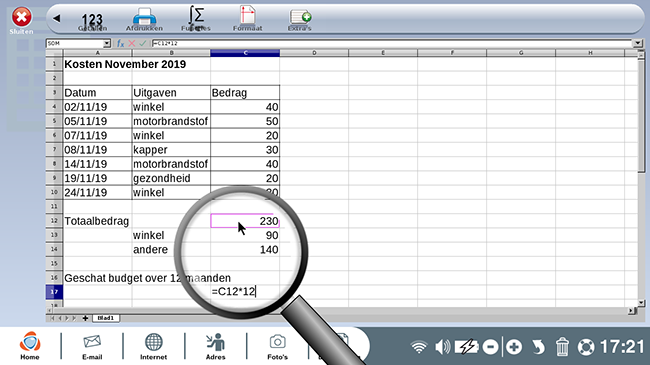650x365 pixels.
Task: Go to first sheet tab arrow
Action: click(52, 318)
